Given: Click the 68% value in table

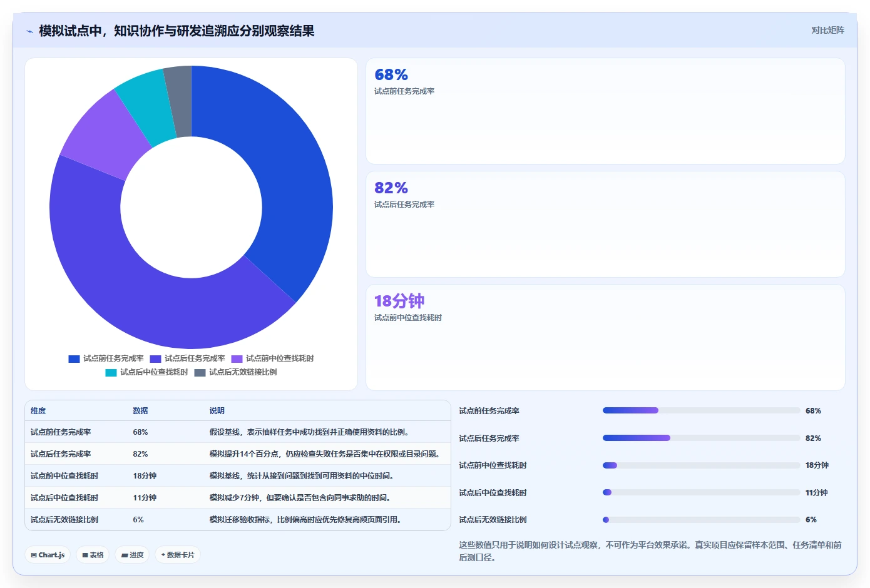Looking at the screenshot, I should coord(140,432).
